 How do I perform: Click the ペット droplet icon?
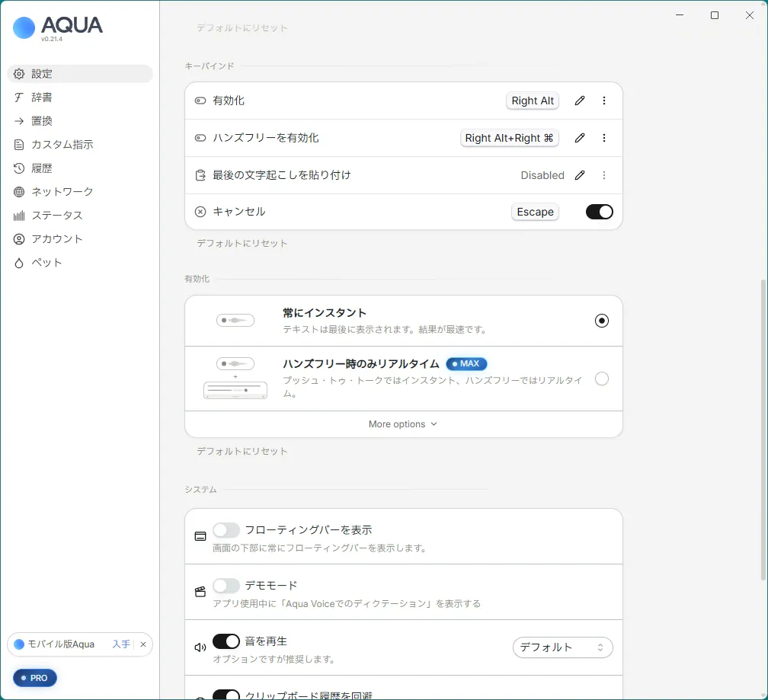[19, 263]
